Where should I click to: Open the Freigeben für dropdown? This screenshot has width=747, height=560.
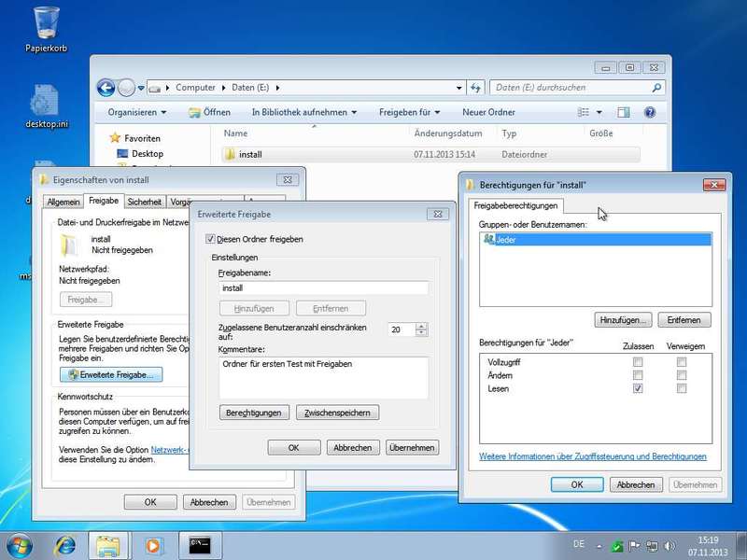point(410,112)
